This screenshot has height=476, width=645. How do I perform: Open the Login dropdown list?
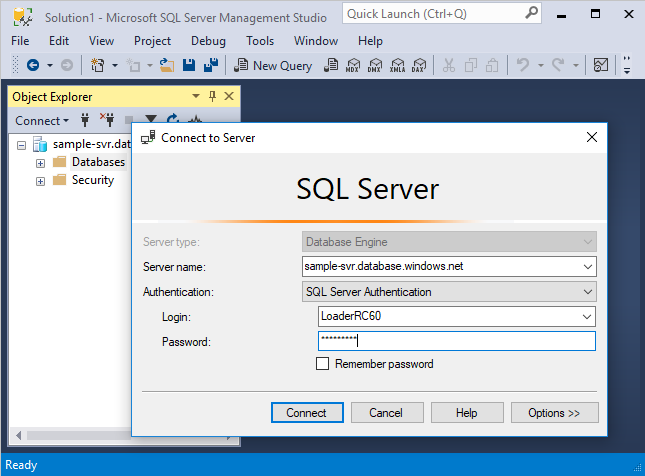[x=586, y=317]
